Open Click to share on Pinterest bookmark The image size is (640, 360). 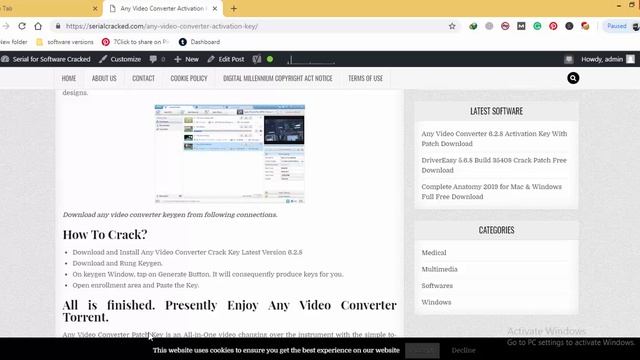[135, 42]
